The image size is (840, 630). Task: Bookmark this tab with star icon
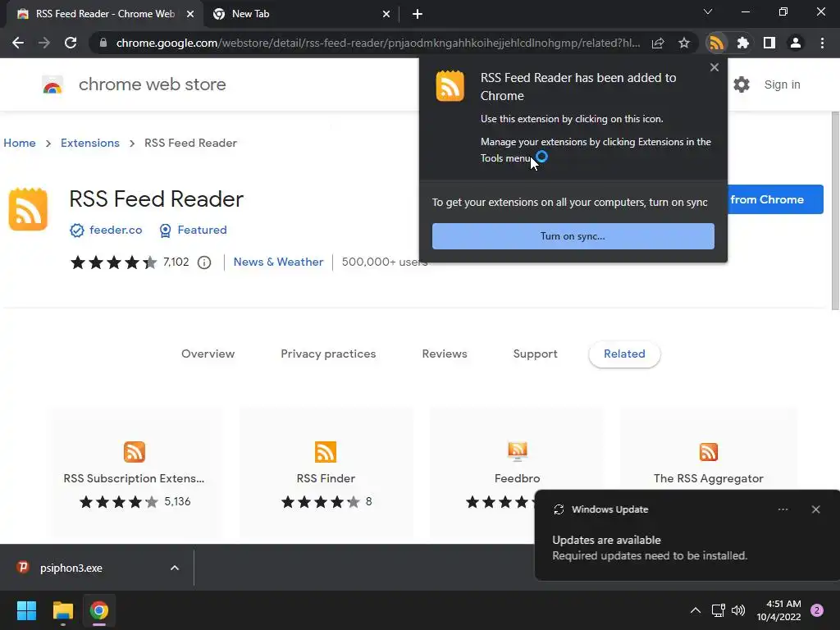tap(683, 43)
